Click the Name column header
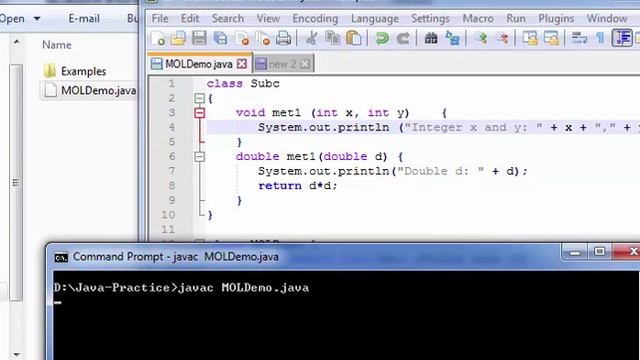This screenshot has height=360, width=640. (x=57, y=45)
